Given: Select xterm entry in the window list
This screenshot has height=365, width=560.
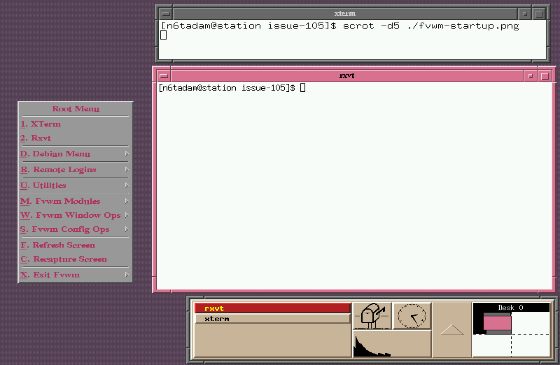Looking at the screenshot, I should pyautogui.click(x=272, y=319).
